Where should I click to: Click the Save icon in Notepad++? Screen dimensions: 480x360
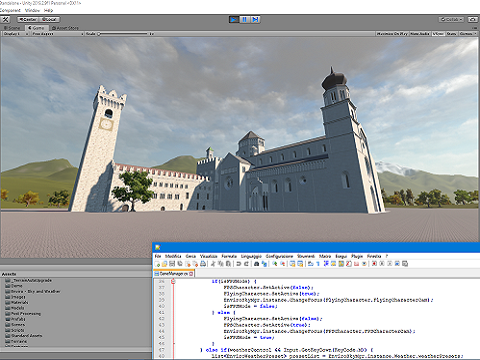tap(172, 264)
